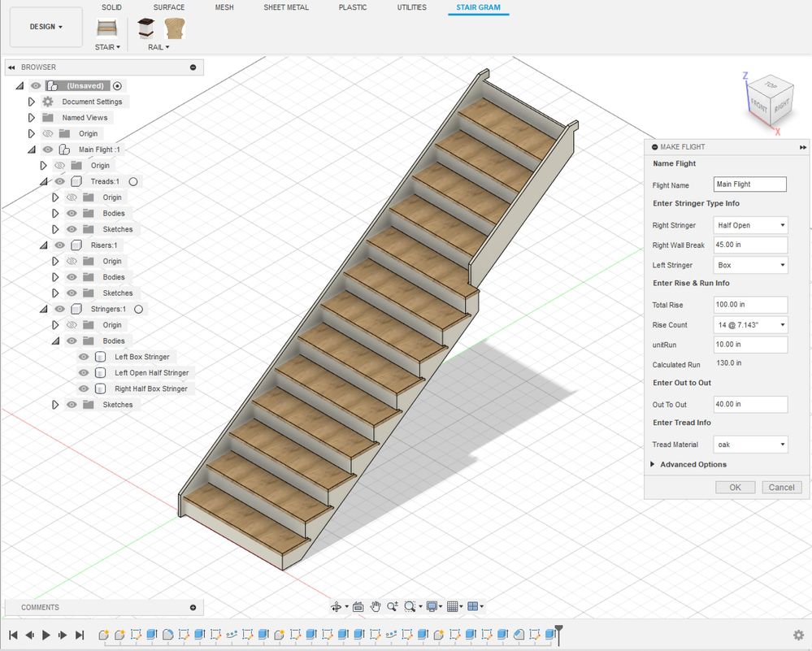This screenshot has width=812, height=651.
Task: Step timeline back one feature
Action: 30,635
